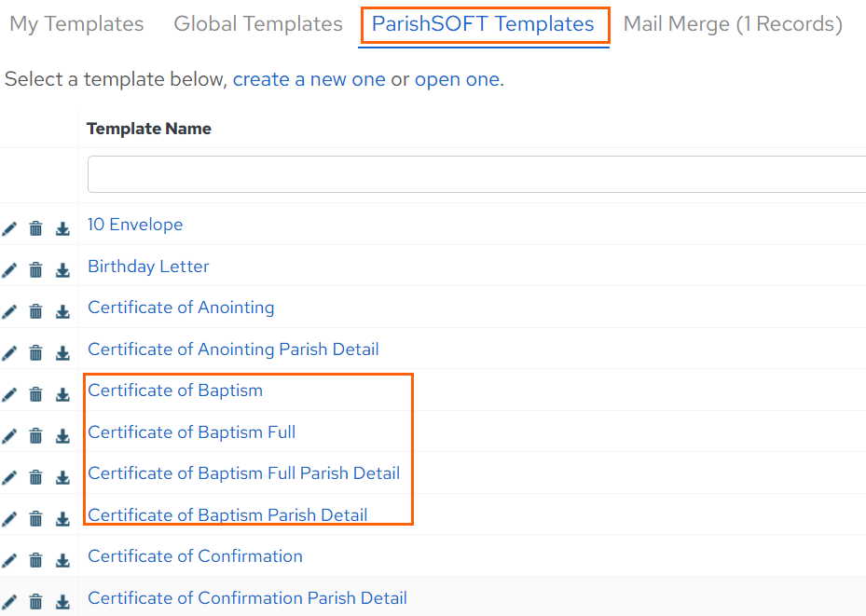Click the 'create a new one' link

[x=309, y=79]
